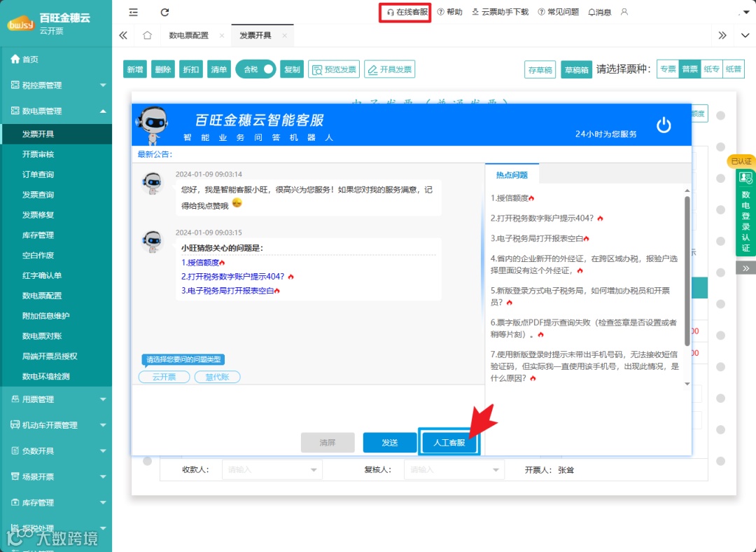Open 开票审核 in sidebar
This screenshot has width=756, height=552.
(56, 154)
